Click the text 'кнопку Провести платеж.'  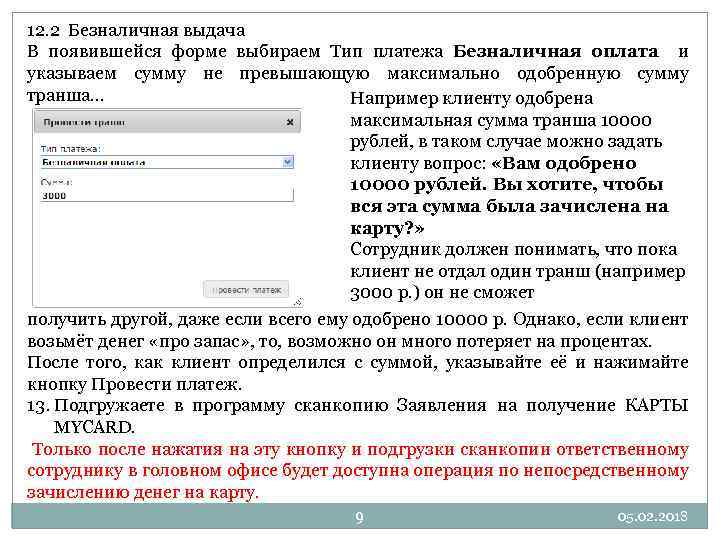coord(135,384)
